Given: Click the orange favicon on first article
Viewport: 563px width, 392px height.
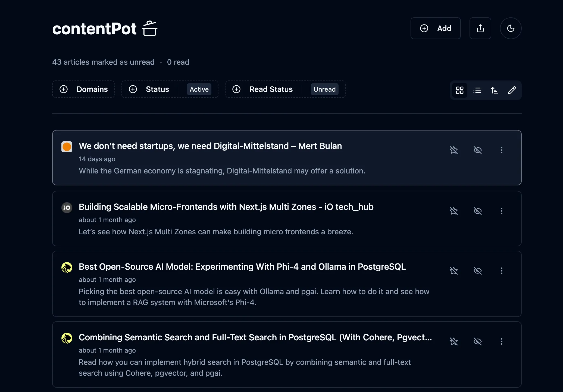Looking at the screenshot, I should click(x=67, y=147).
